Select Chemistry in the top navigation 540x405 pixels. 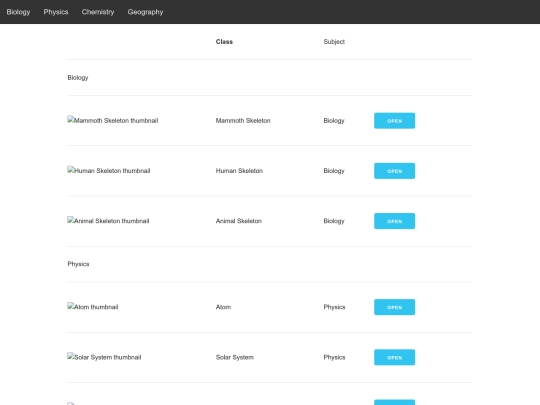(98, 12)
